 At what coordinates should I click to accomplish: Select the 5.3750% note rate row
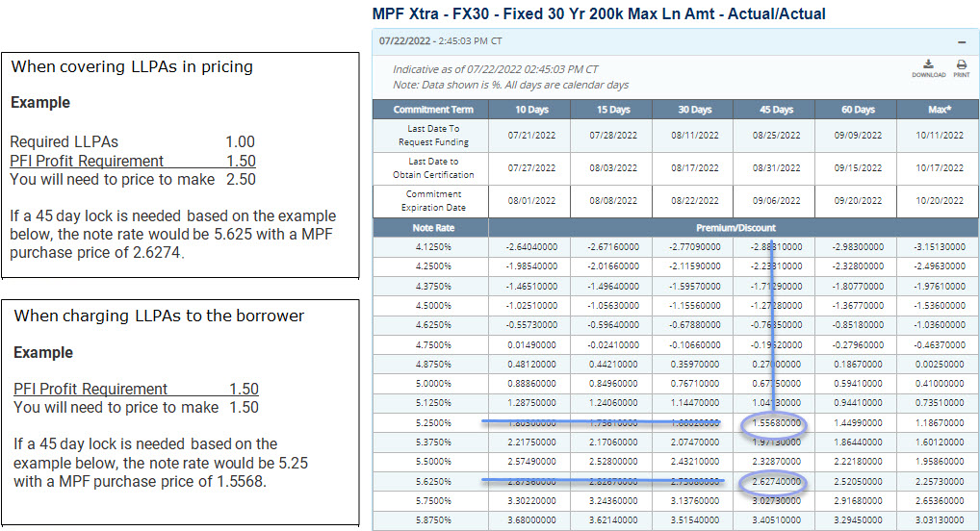pos(676,442)
